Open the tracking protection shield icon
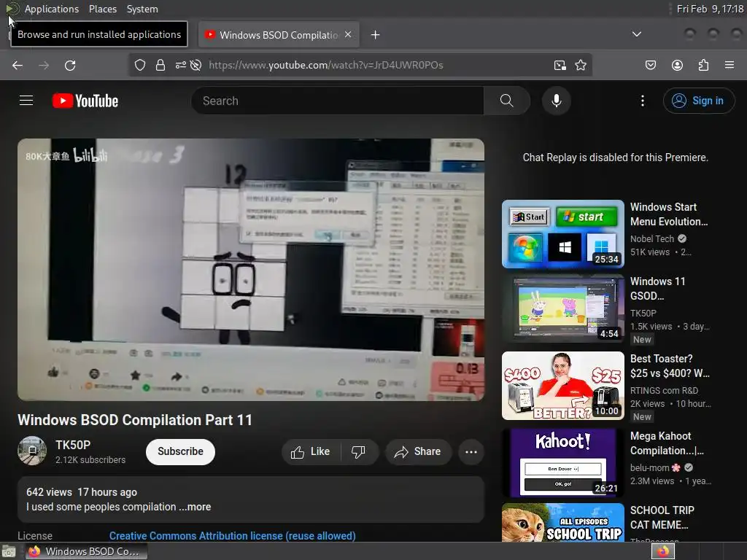 pos(139,65)
